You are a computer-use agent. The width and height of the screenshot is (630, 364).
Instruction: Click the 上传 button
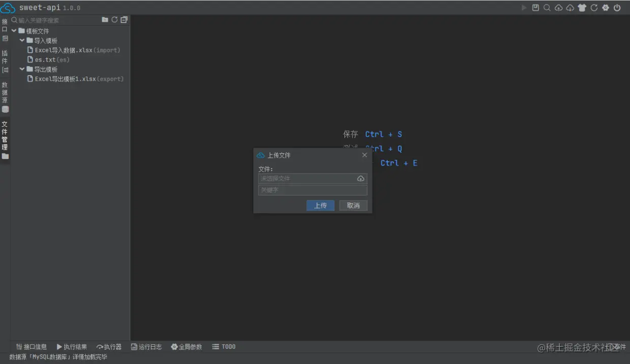pyautogui.click(x=321, y=205)
